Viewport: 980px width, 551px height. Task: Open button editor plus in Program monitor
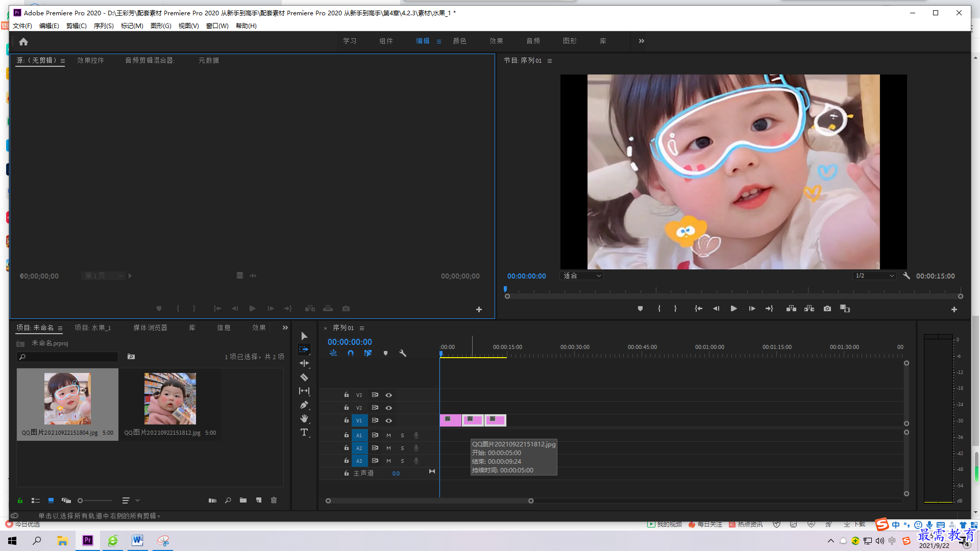pyautogui.click(x=954, y=309)
